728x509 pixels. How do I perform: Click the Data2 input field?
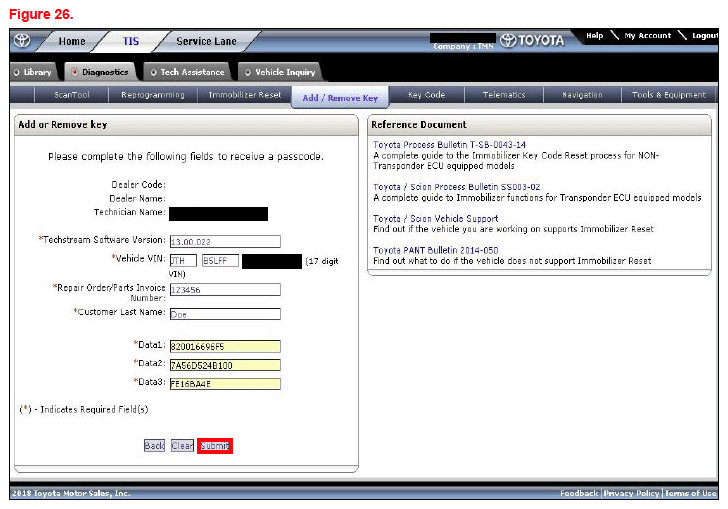pyautogui.click(x=225, y=365)
